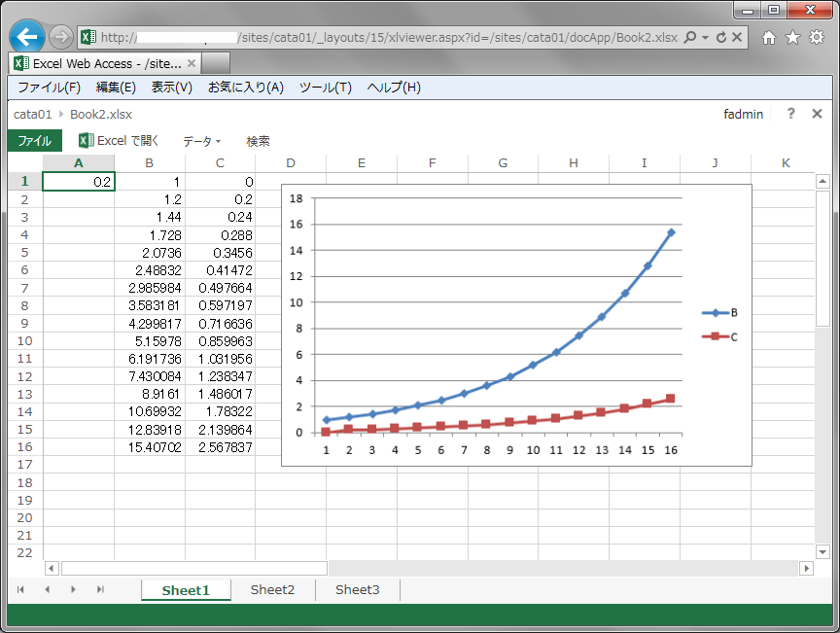Jump to last sheet navigation arrow
The height and width of the screenshot is (633, 840).
99,590
